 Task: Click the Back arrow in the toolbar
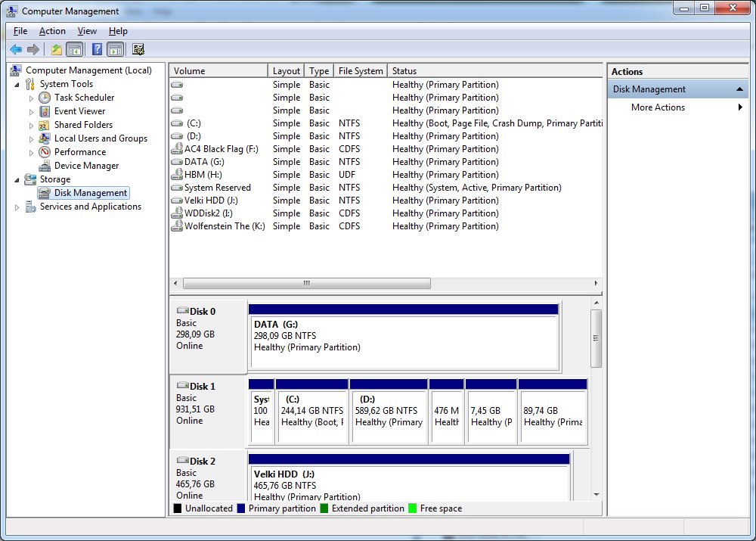(15, 50)
